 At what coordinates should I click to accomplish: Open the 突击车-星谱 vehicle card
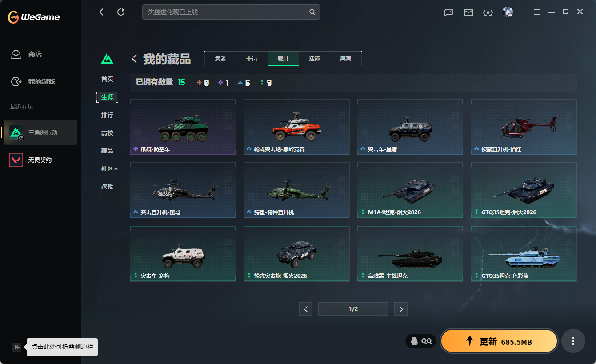tap(410, 127)
